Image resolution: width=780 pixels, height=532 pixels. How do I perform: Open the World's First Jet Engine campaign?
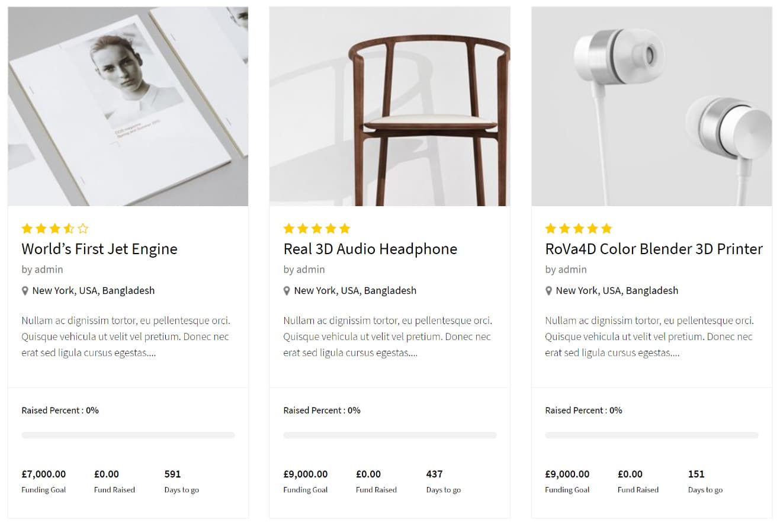[99, 249]
